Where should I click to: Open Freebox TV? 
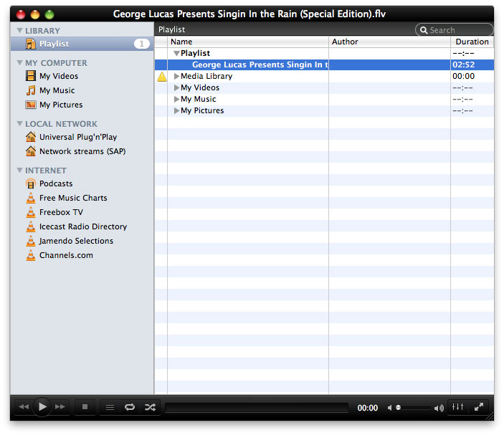[61, 212]
